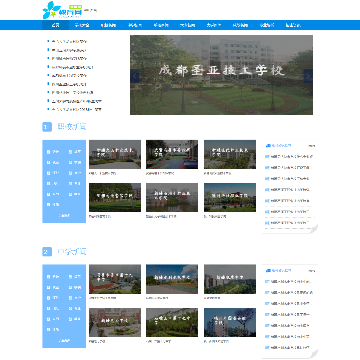Viewport: 360px width, 360px height.
Task: Show the previous carousel slide with left arrow
Action: pyautogui.click(x=135, y=76)
